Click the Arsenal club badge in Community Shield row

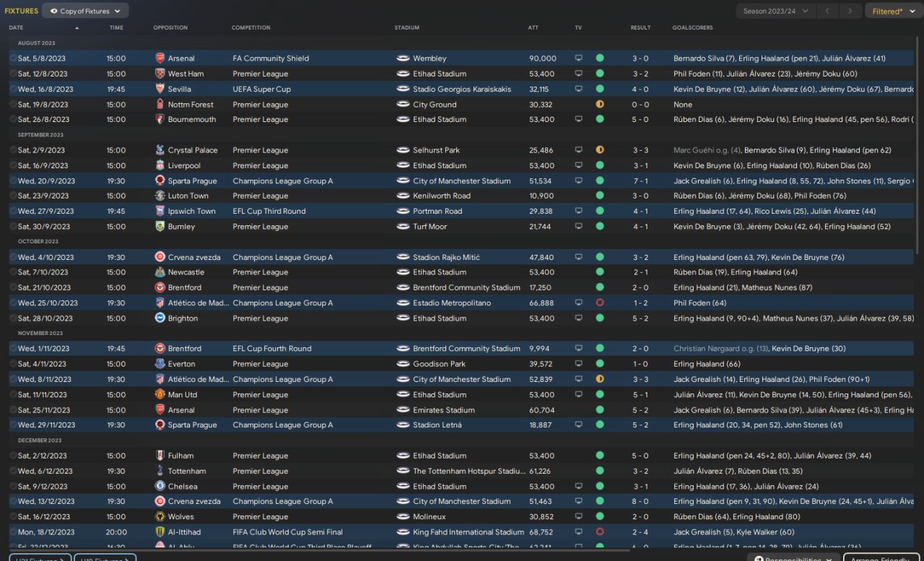click(x=160, y=58)
